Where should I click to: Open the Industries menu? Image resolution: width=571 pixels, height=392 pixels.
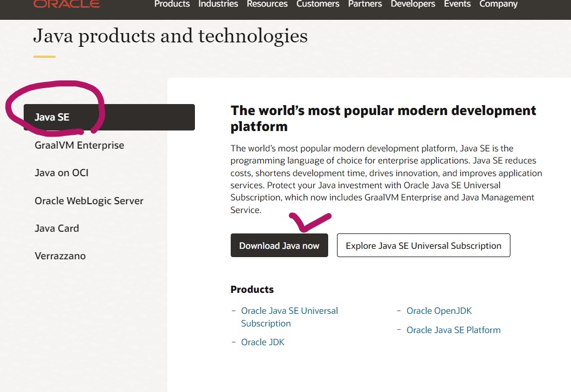pyautogui.click(x=218, y=4)
